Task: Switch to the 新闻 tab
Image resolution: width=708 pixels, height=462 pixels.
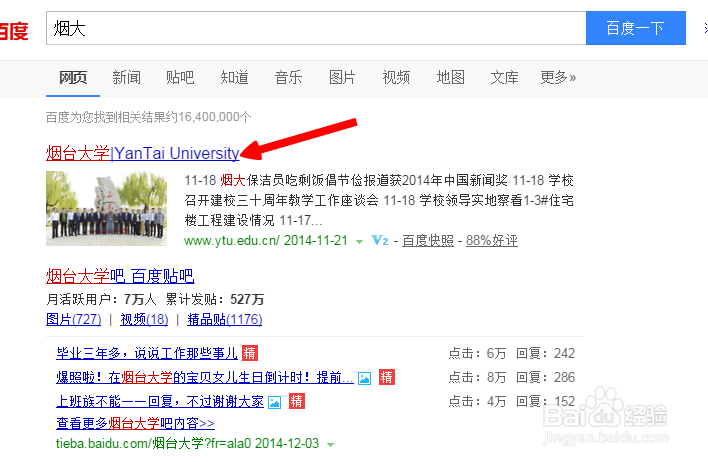Action: click(126, 77)
